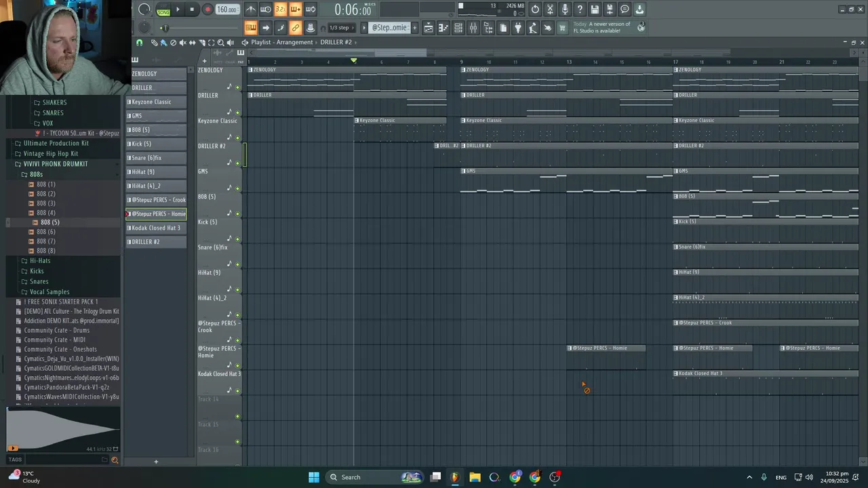This screenshot has height=488, width=868.
Task: Open Playlist - Arrangement breadcrumb menu
Action: pos(282,42)
